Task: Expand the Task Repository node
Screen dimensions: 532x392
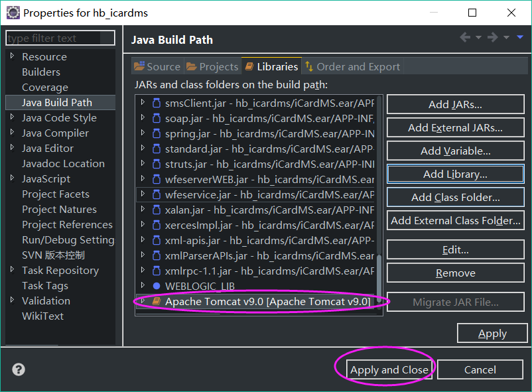Action: tap(12, 269)
